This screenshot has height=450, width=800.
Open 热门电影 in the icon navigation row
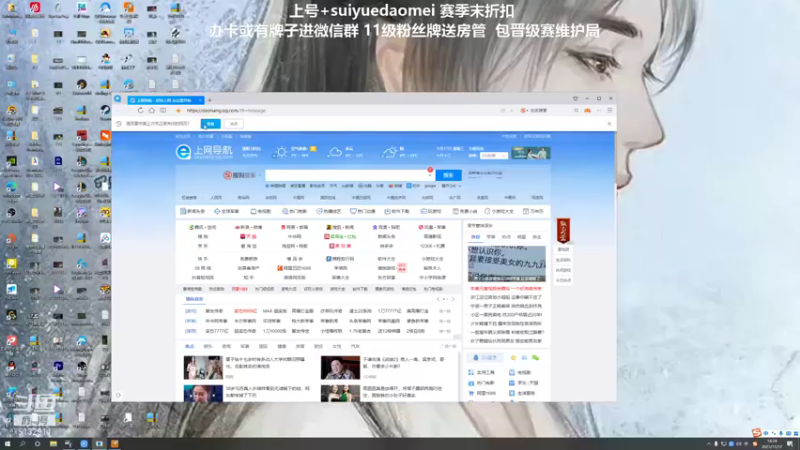click(294, 211)
